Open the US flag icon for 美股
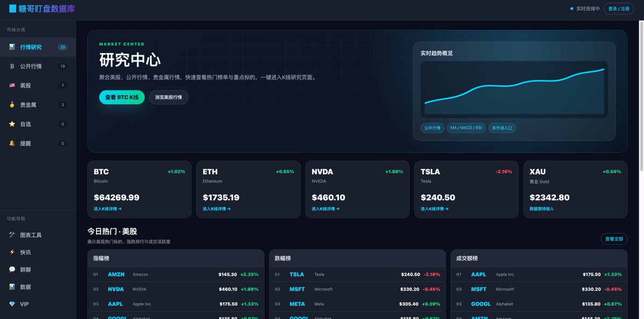This screenshot has width=644, height=319. 12,85
